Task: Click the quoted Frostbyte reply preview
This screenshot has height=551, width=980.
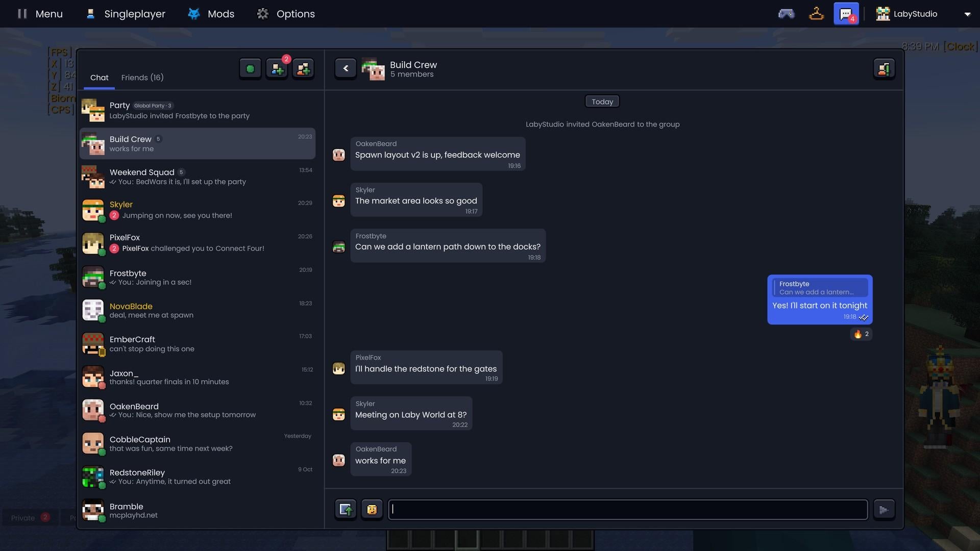Action: tap(820, 288)
